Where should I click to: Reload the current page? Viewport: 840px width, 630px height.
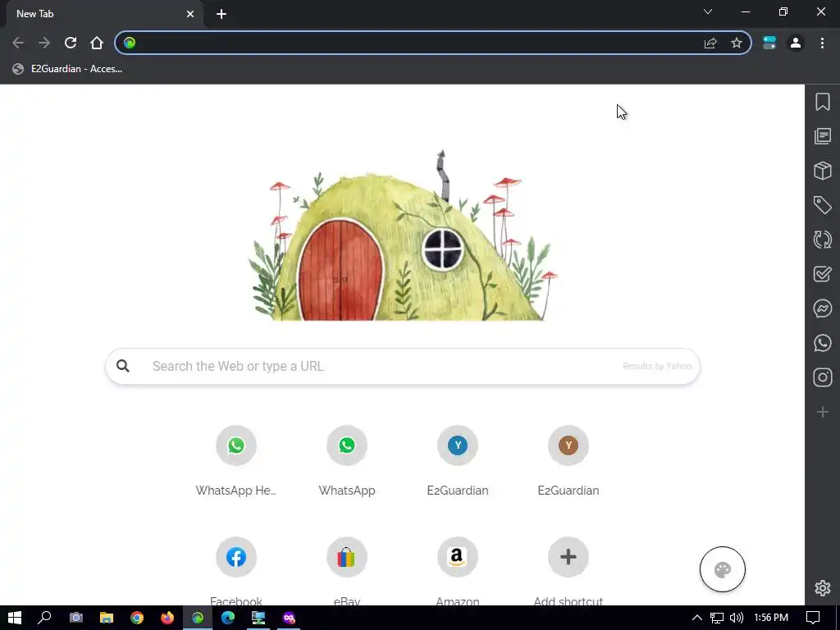tap(71, 43)
